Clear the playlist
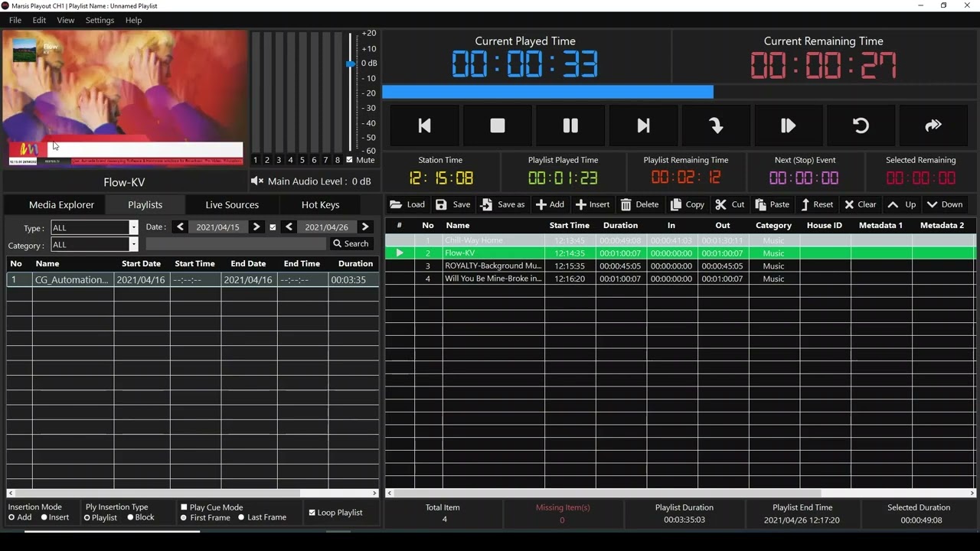This screenshot has width=980, height=551. click(861, 204)
